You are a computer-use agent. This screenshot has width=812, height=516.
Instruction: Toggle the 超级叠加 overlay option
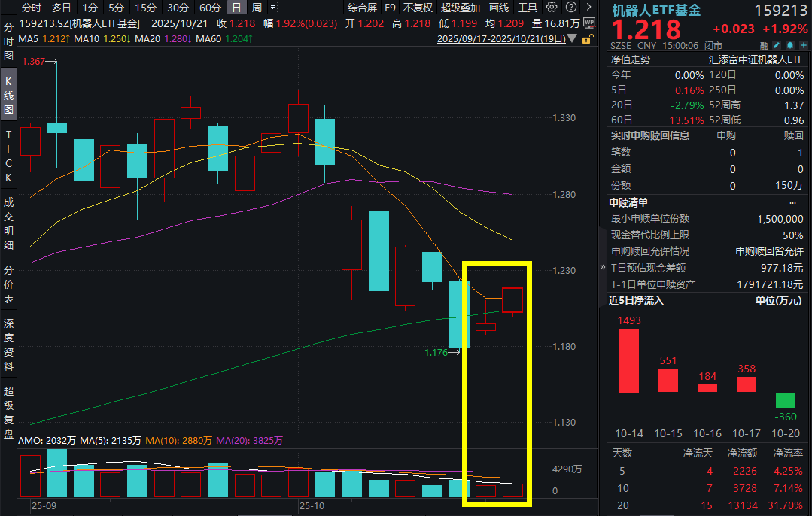click(x=461, y=8)
